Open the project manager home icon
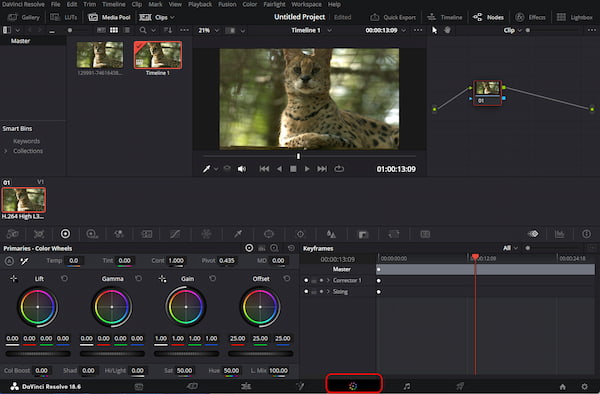 (562, 387)
